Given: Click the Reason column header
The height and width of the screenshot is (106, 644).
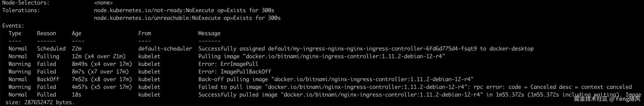Looking at the screenshot, I should [47, 33].
